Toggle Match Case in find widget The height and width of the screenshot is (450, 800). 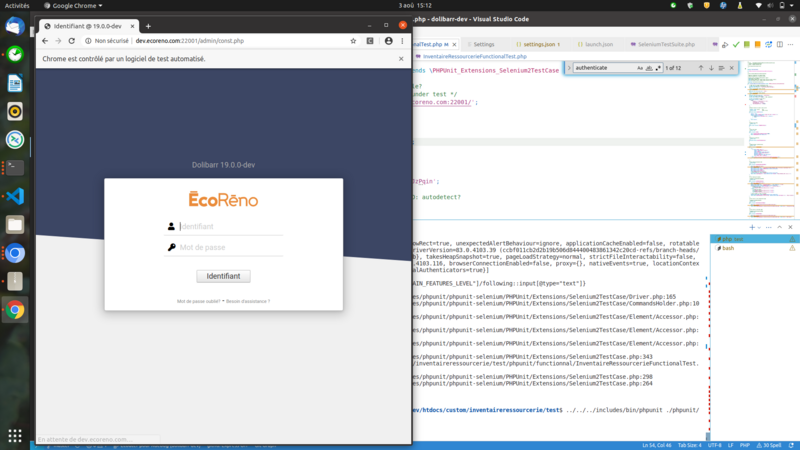point(640,68)
